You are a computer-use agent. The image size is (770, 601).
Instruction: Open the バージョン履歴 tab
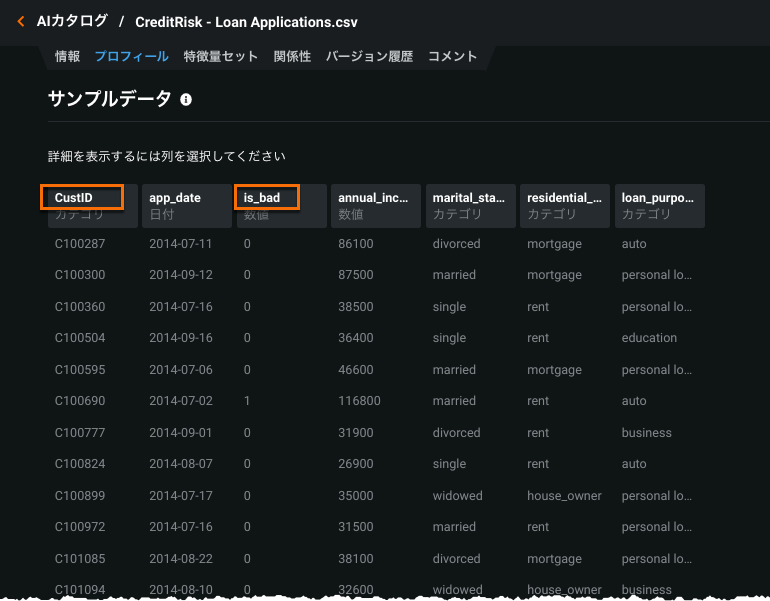(x=369, y=57)
